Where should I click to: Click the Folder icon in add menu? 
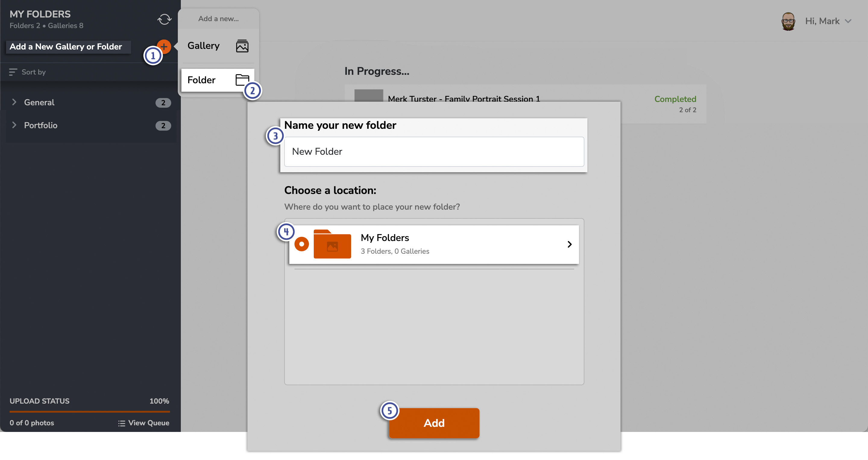(241, 79)
